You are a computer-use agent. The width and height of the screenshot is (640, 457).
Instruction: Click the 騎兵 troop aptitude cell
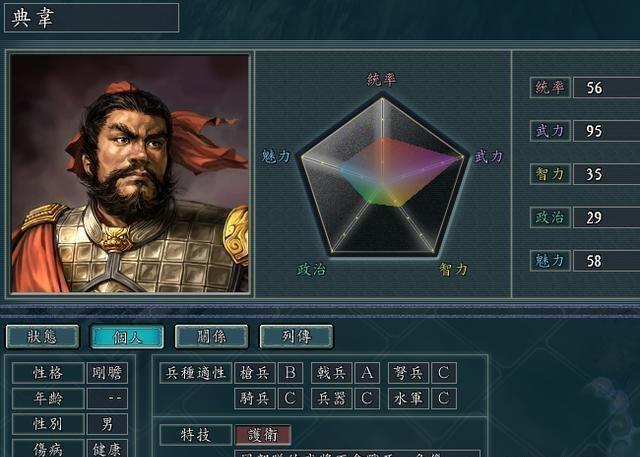click(255, 398)
